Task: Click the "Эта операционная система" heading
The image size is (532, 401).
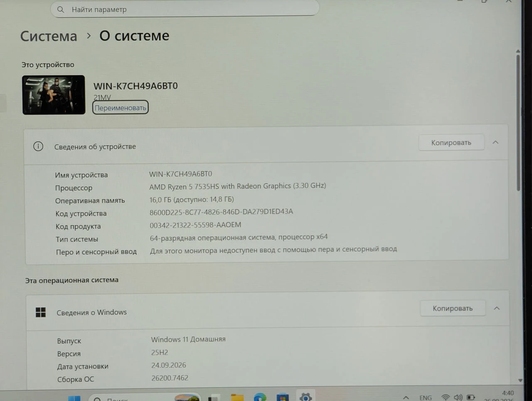Action: [72, 280]
